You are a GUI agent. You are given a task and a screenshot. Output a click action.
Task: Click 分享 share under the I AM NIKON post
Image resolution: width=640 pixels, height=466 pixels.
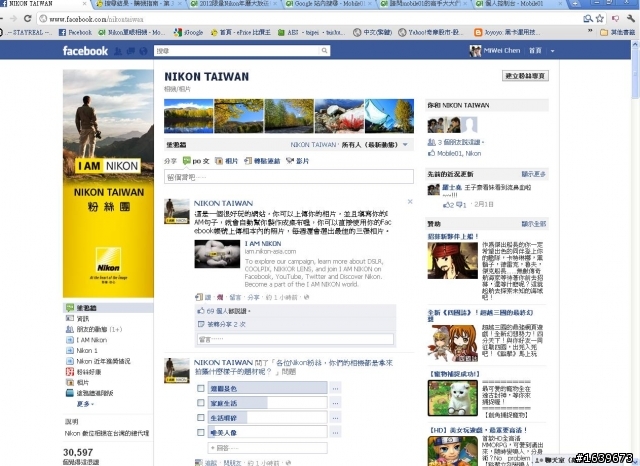coord(253,297)
